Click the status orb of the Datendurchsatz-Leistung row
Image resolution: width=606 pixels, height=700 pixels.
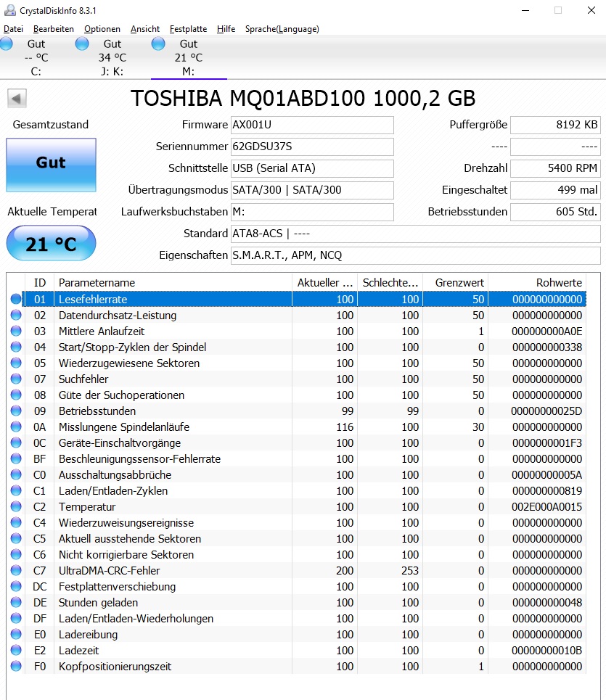tap(16, 315)
